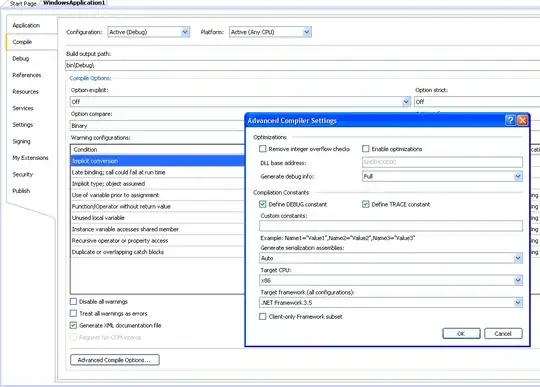Switch to the References tab
Image resolution: width=540 pixels, height=387 pixels.
click(x=27, y=75)
